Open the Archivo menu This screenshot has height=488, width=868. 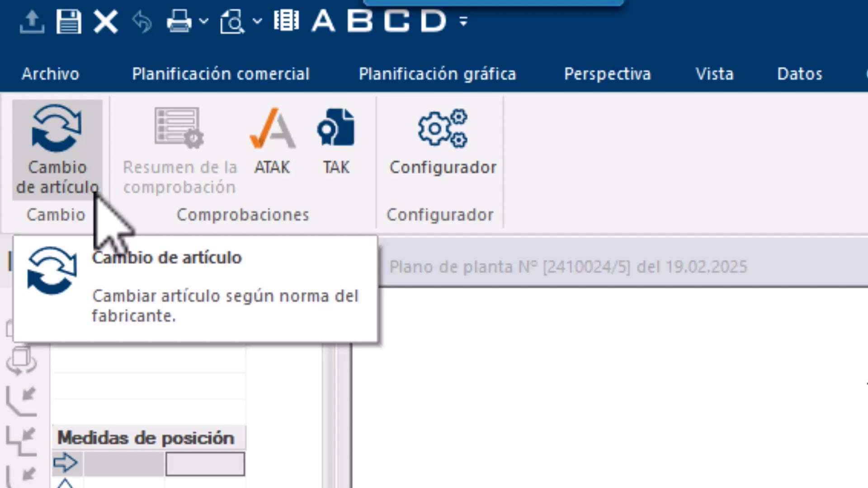51,74
